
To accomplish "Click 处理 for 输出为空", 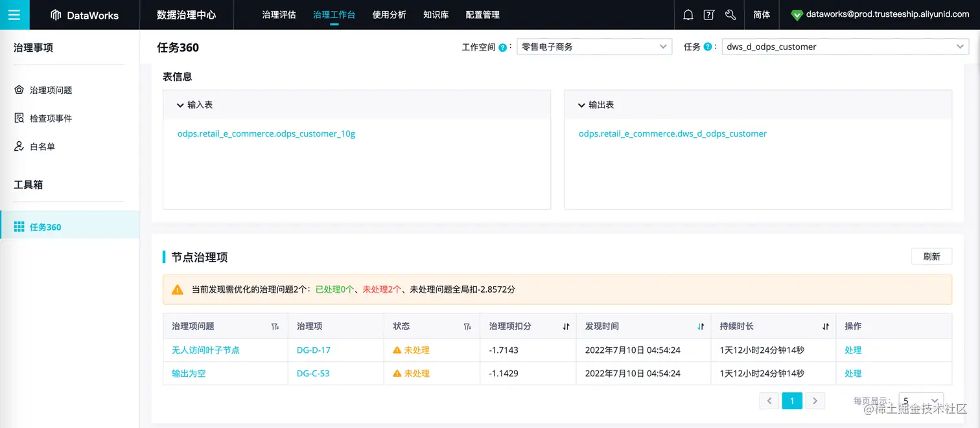I will (x=853, y=373).
